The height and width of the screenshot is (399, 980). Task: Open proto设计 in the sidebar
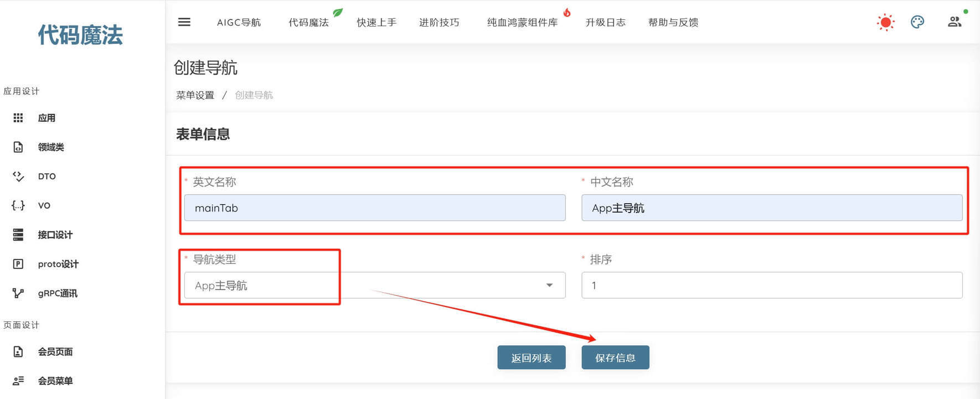(58, 264)
